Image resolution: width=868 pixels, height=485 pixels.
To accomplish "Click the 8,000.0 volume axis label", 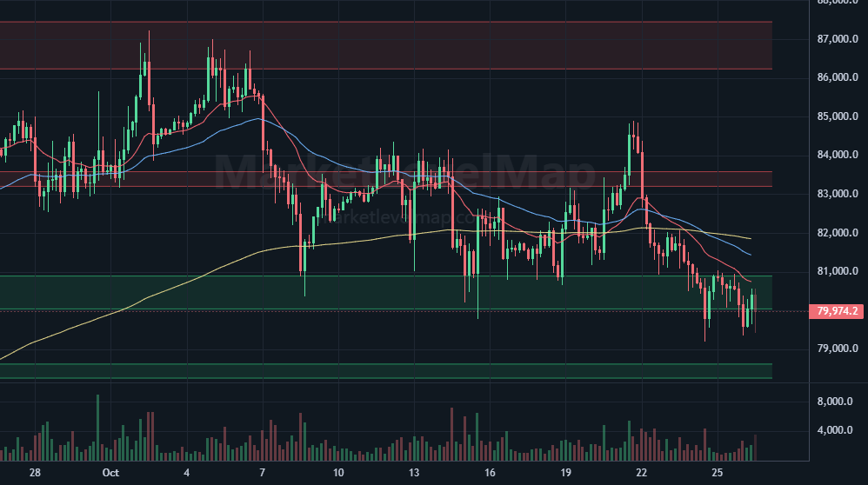I will point(835,402).
